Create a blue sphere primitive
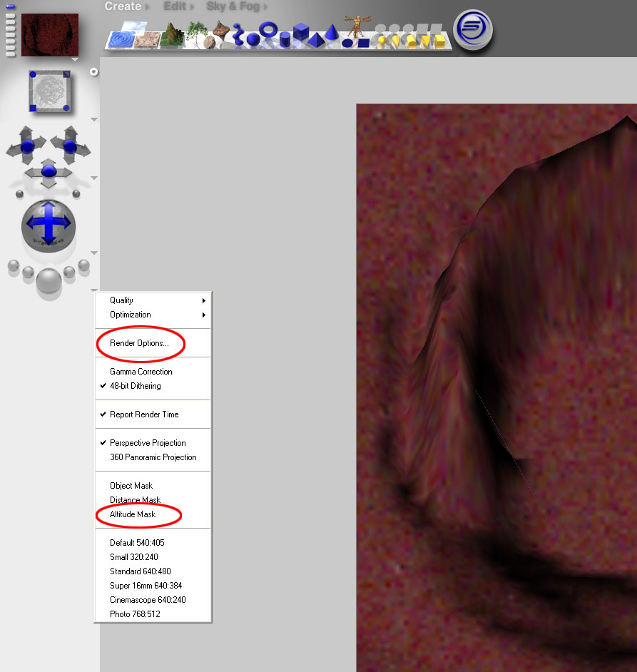Viewport: 637px width, 672px height. click(253, 40)
